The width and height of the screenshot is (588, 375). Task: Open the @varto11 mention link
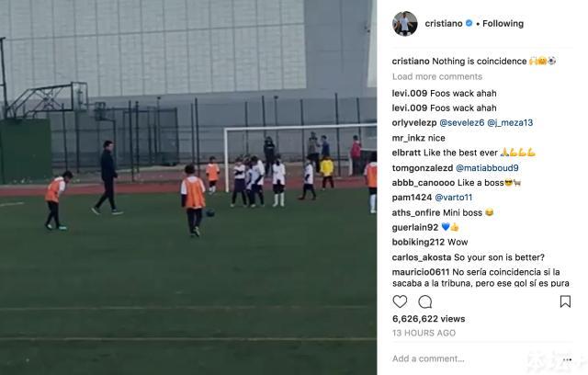click(453, 198)
